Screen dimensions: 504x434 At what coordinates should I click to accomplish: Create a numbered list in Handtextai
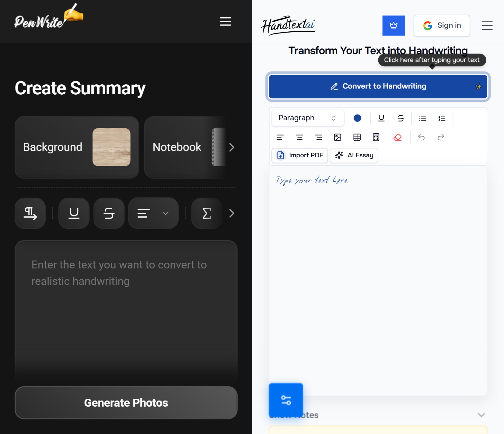pos(442,118)
